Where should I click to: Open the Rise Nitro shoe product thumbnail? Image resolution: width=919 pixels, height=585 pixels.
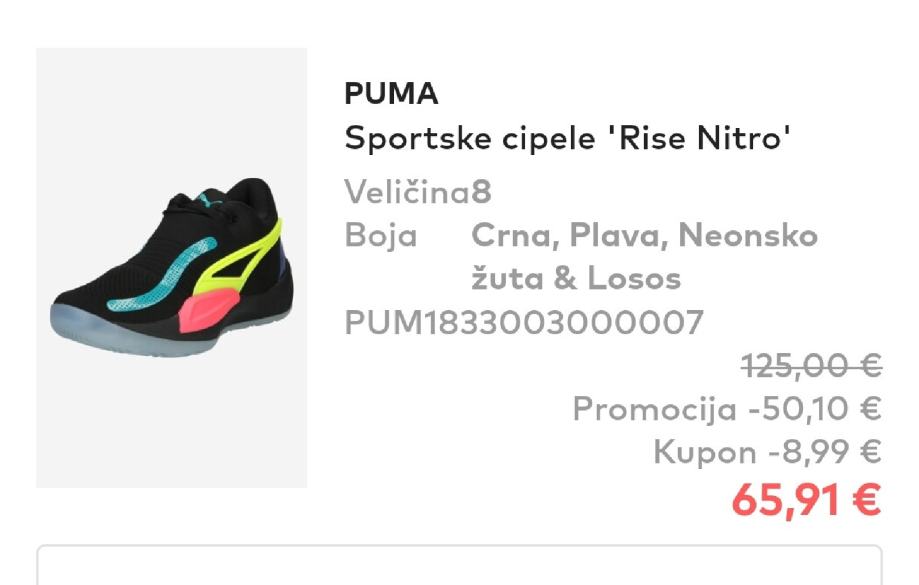click(x=171, y=267)
